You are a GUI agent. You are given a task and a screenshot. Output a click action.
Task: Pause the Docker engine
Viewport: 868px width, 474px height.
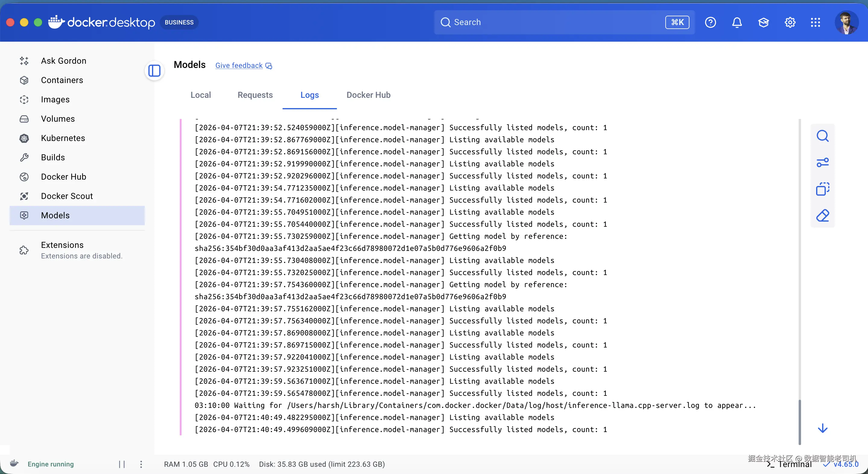coord(122,464)
